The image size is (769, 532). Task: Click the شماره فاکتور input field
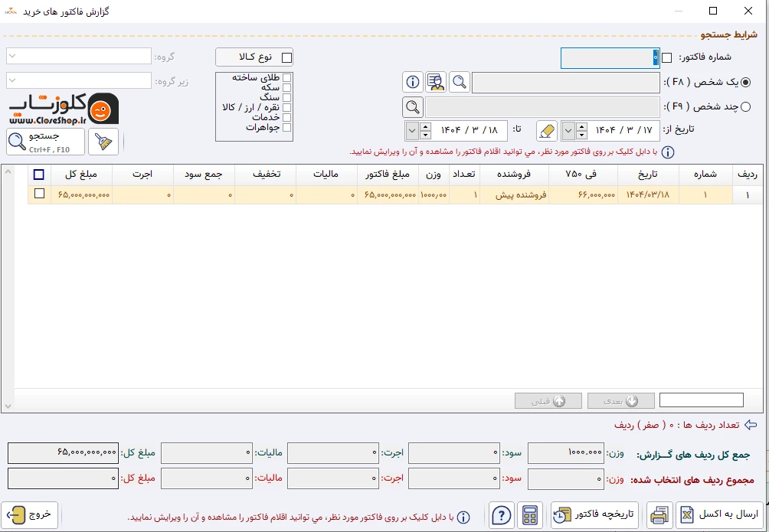(x=610, y=58)
